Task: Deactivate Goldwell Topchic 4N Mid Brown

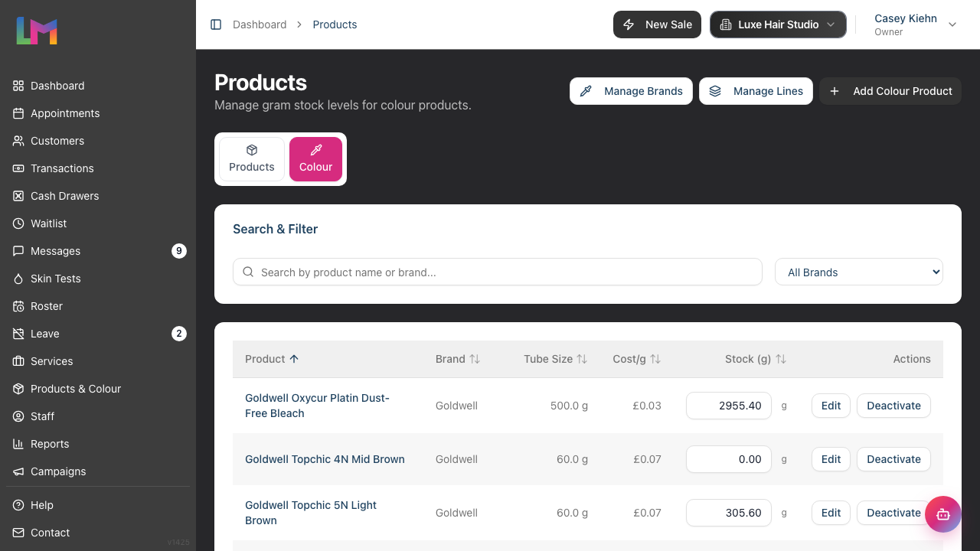Action: click(x=893, y=459)
